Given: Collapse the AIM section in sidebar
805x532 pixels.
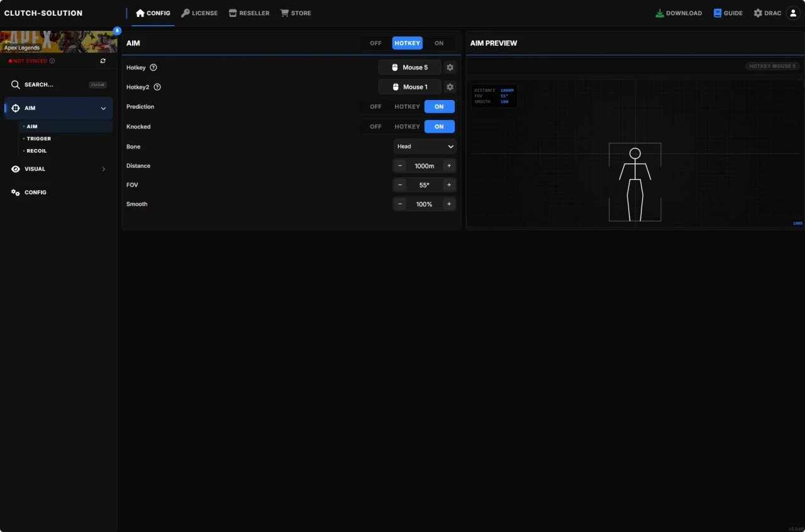Looking at the screenshot, I should [x=103, y=108].
